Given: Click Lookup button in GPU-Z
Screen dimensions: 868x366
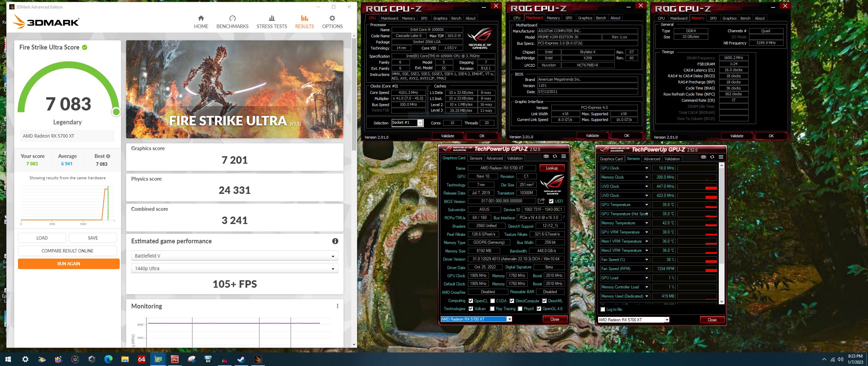Looking at the screenshot, I should coord(552,168).
